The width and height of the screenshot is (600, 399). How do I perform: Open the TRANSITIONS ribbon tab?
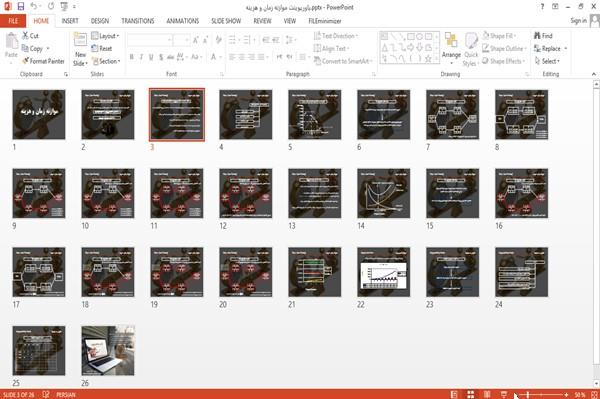coord(138,21)
